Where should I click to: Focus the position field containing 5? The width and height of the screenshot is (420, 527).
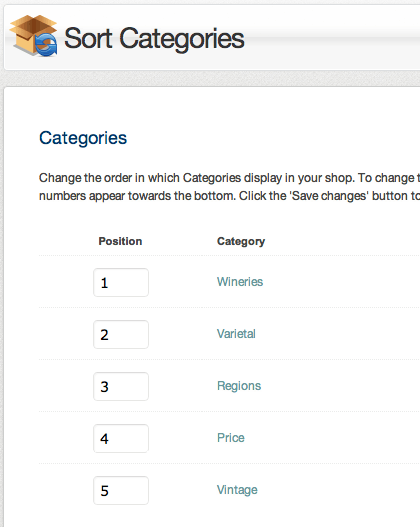click(121, 490)
